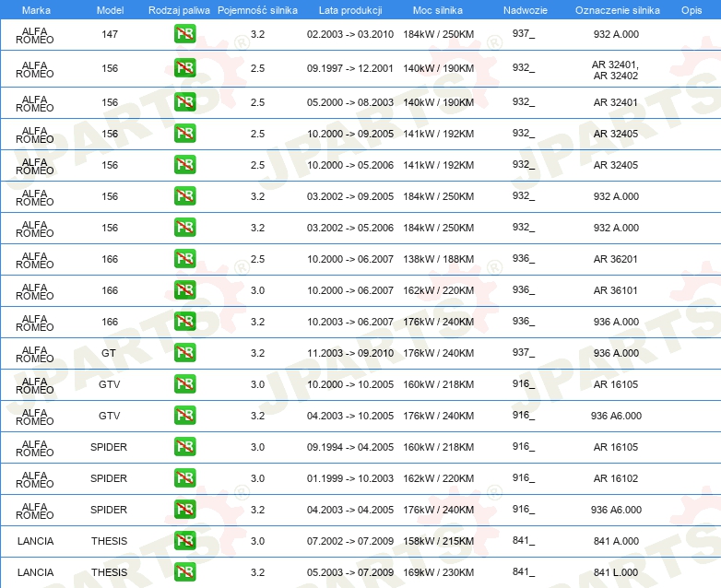Click THESIS model in the 841 L.000 row
The width and height of the screenshot is (721, 588).
point(109,572)
